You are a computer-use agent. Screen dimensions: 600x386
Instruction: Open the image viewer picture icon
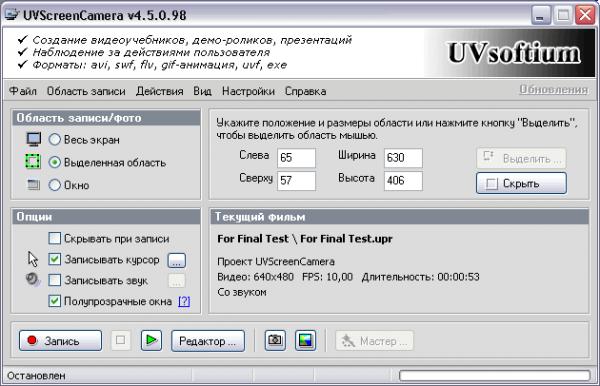[x=305, y=340]
